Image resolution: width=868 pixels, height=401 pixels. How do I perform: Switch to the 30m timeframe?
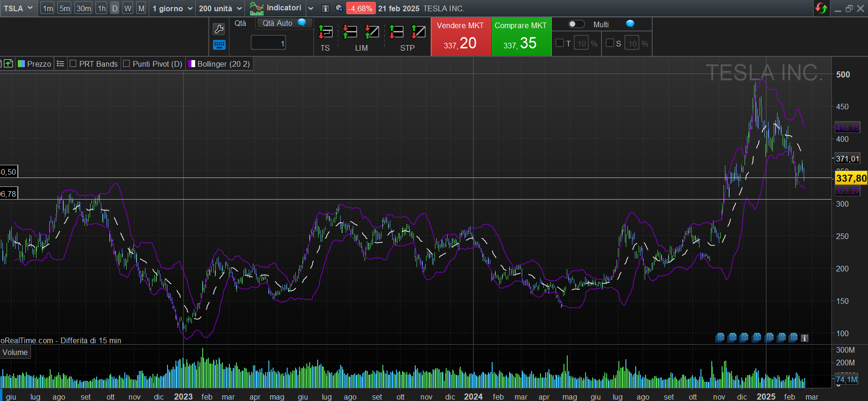84,8
